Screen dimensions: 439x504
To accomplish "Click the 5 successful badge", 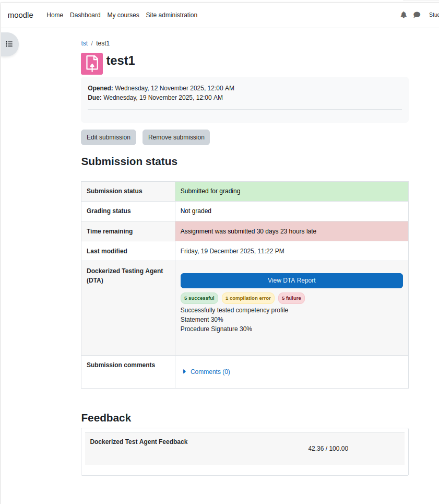I will [x=199, y=298].
